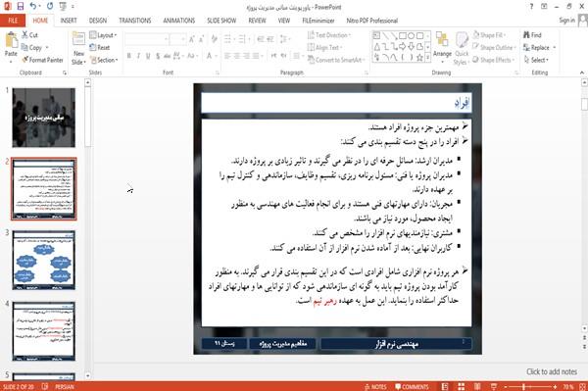Insert a New Slide

pyautogui.click(x=78, y=49)
